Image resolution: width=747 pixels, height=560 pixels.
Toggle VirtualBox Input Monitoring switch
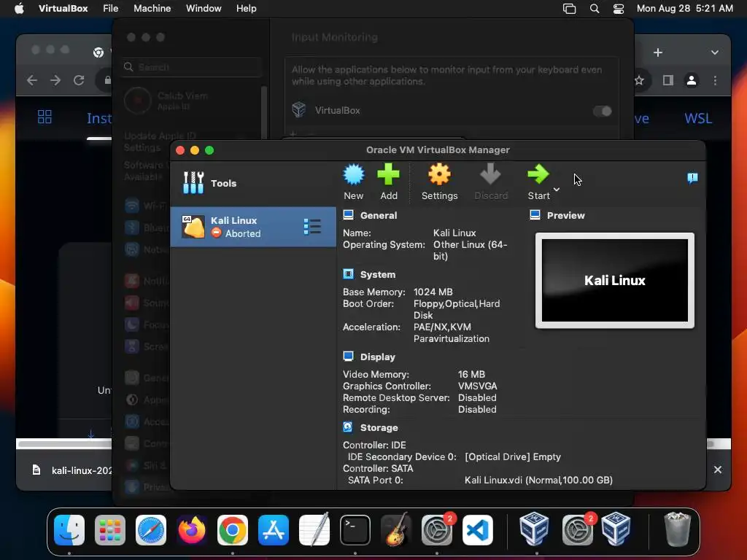[x=602, y=111]
